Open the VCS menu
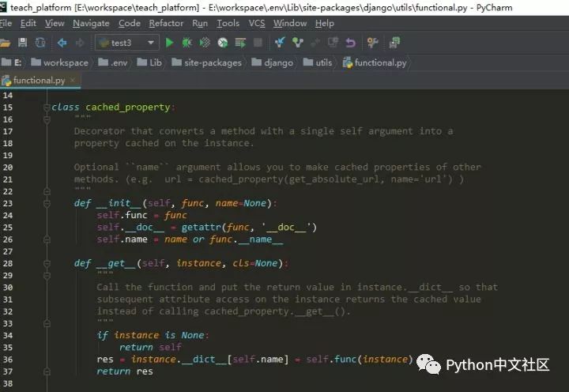Screen dimensions: 569x392 (x=257, y=23)
